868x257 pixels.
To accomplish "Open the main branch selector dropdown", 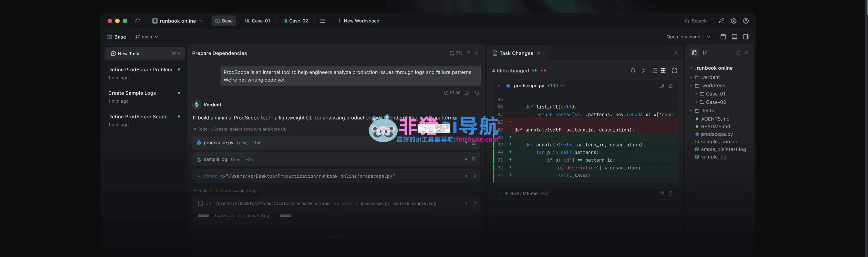I will 147,37.
